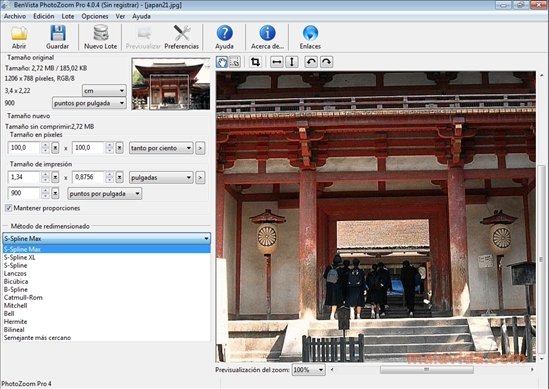Activate the crop tool

pos(255,62)
